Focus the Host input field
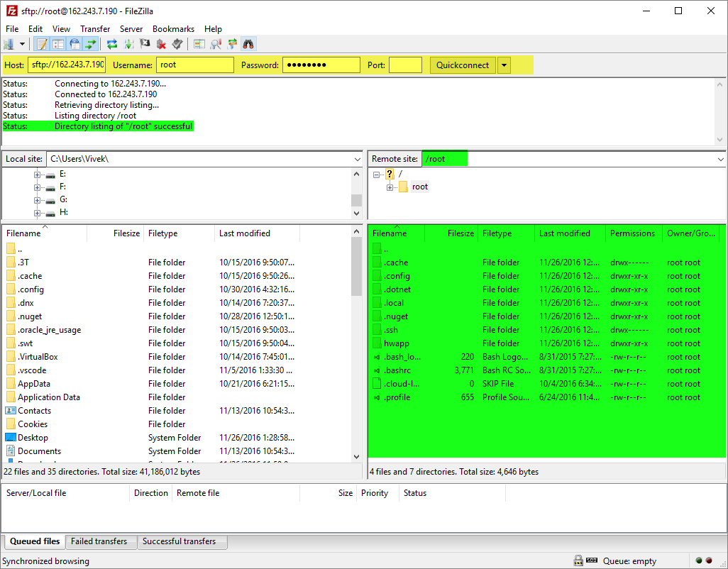Screen dimensions: 728x569 point(67,65)
